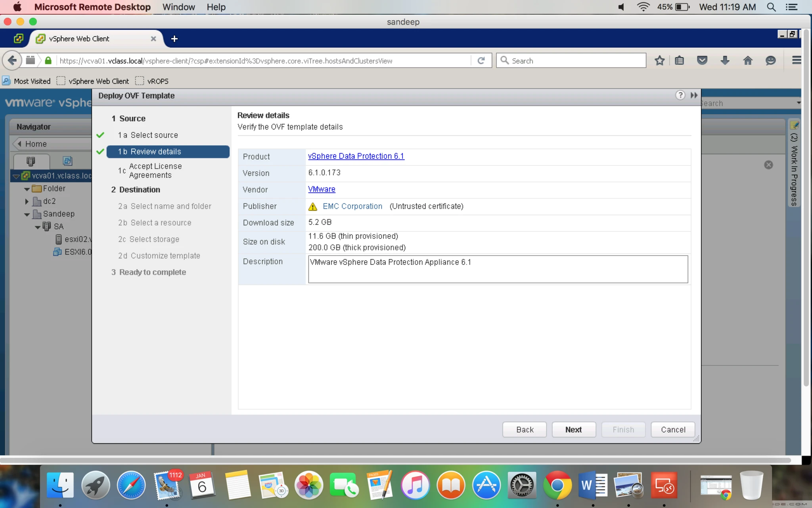
Task: Select step 1b Review details
Action: point(168,152)
